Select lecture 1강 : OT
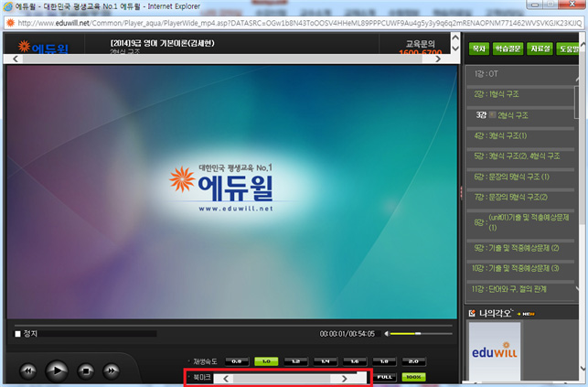The width and height of the screenshot is (588, 387). 486,73
